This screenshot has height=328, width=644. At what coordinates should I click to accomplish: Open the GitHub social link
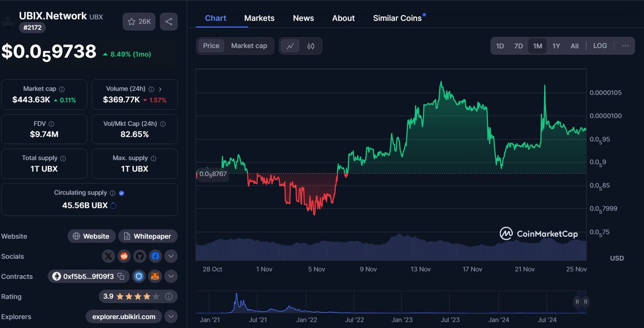click(x=140, y=256)
